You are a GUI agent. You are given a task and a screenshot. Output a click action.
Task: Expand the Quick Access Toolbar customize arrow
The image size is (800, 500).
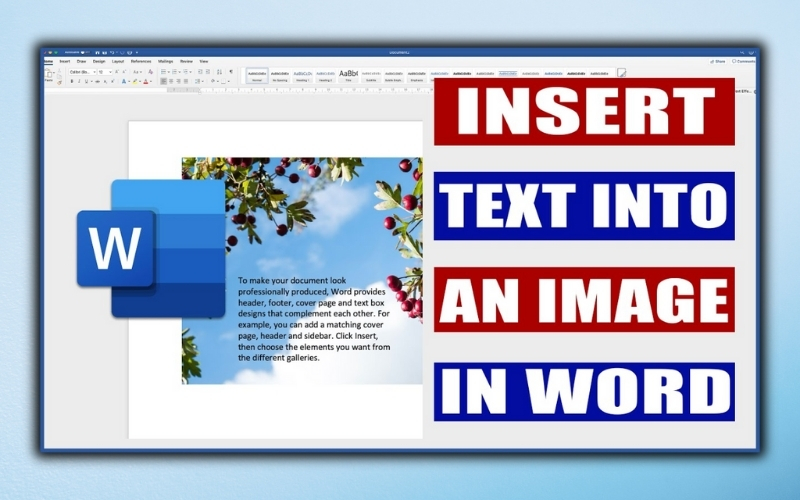tap(137, 53)
